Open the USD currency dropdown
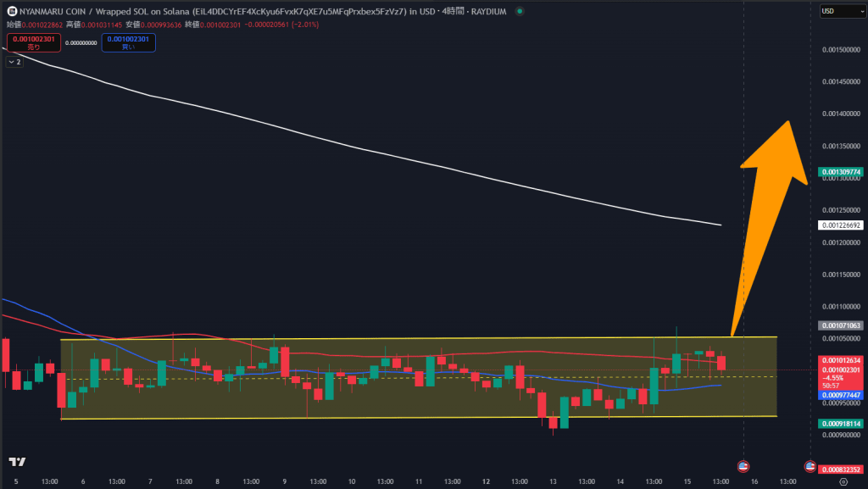The height and width of the screenshot is (489, 868). tap(843, 11)
